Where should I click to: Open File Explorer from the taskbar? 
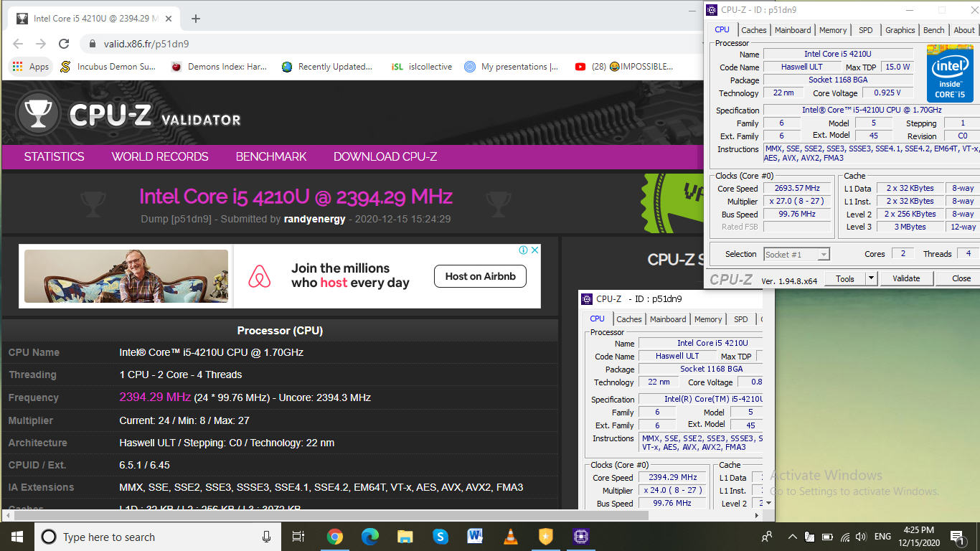[405, 537]
